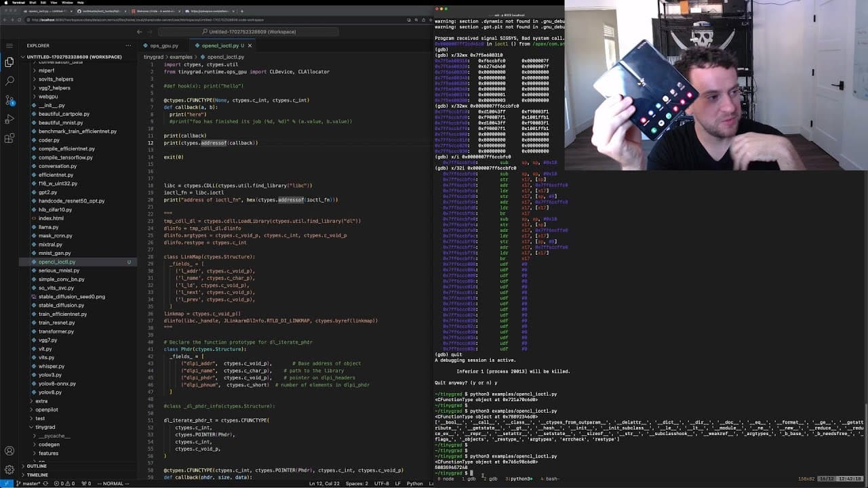Open the Explorer view in the activity bar
Screen dimensions: 868x488
(9, 62)
